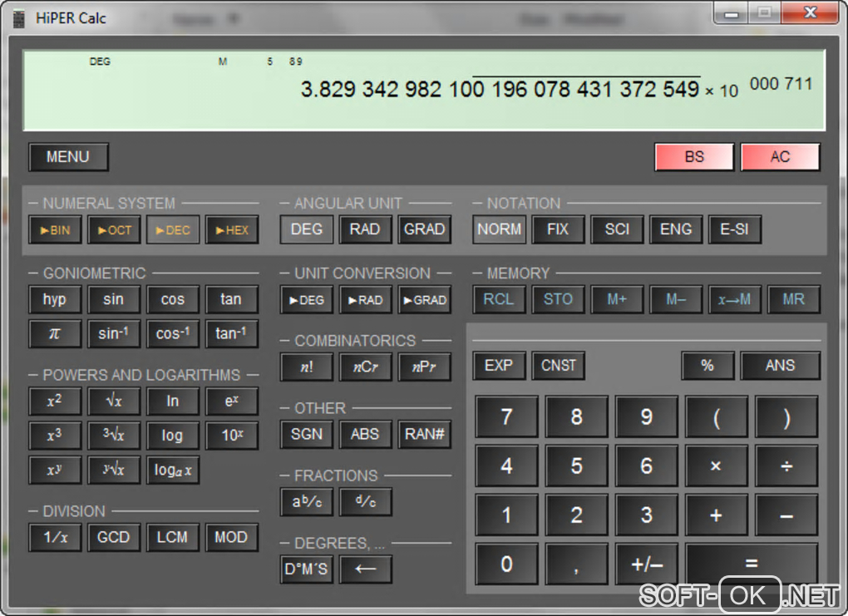Image resolution: width=848 pixels, height=616 pixels.
Task: Open the MENU button
Action: (x=68, y=157)
